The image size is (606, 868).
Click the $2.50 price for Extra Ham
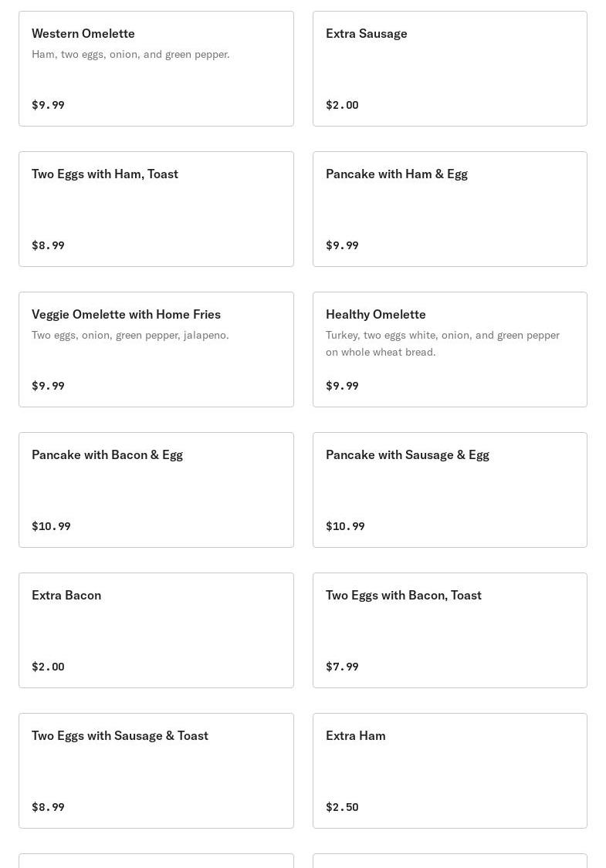click(x=342, y=807)
